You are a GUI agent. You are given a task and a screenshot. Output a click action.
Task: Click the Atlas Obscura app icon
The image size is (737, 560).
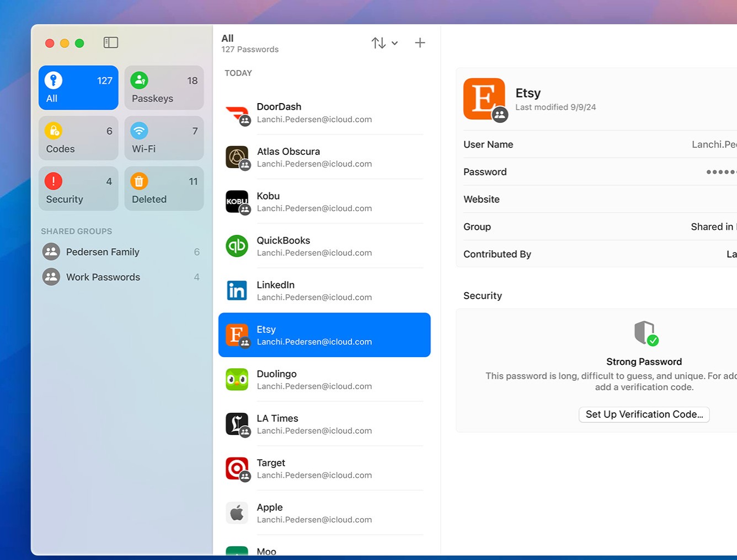[237, 158]
